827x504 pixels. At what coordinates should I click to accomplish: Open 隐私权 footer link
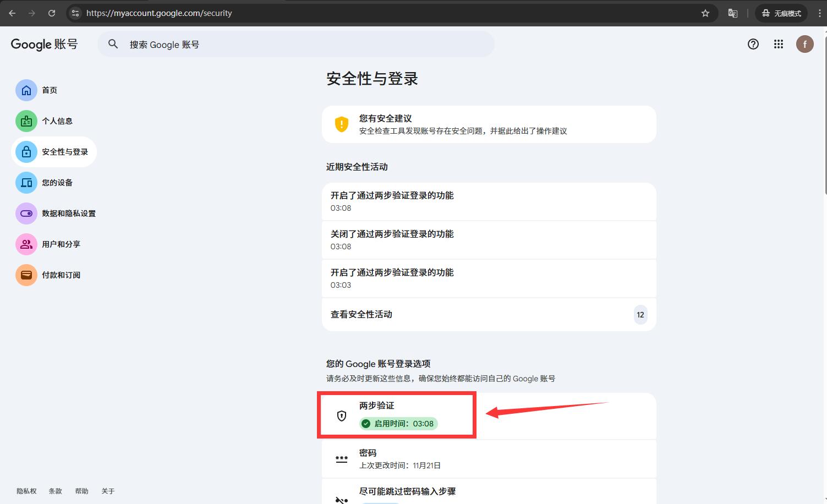[26, 491]
